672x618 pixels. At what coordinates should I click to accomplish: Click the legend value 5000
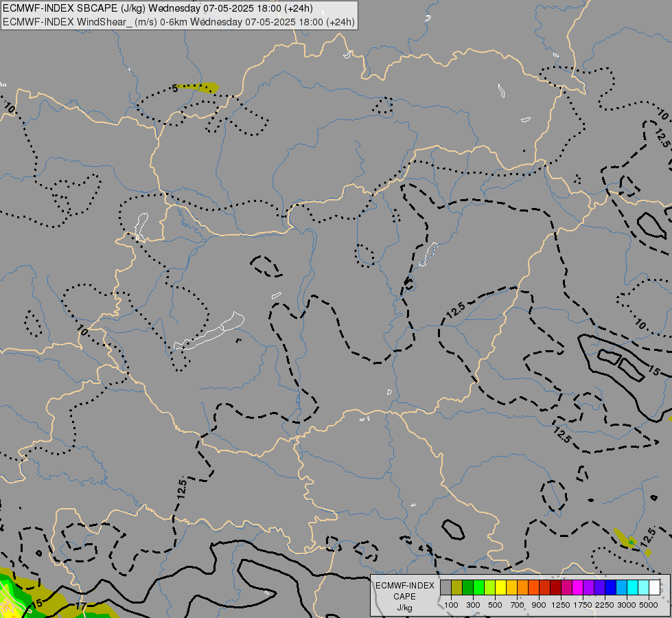tap(649, 605)
